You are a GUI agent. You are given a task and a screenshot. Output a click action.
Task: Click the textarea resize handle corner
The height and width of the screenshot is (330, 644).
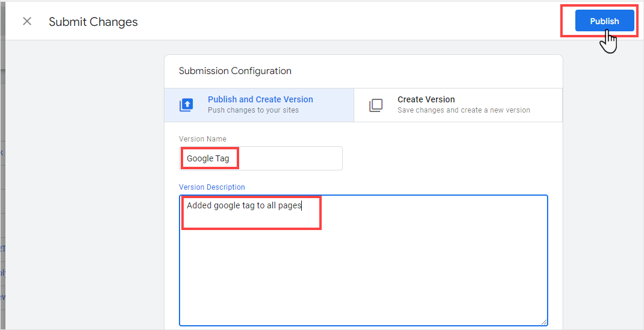tap(544, 323)
